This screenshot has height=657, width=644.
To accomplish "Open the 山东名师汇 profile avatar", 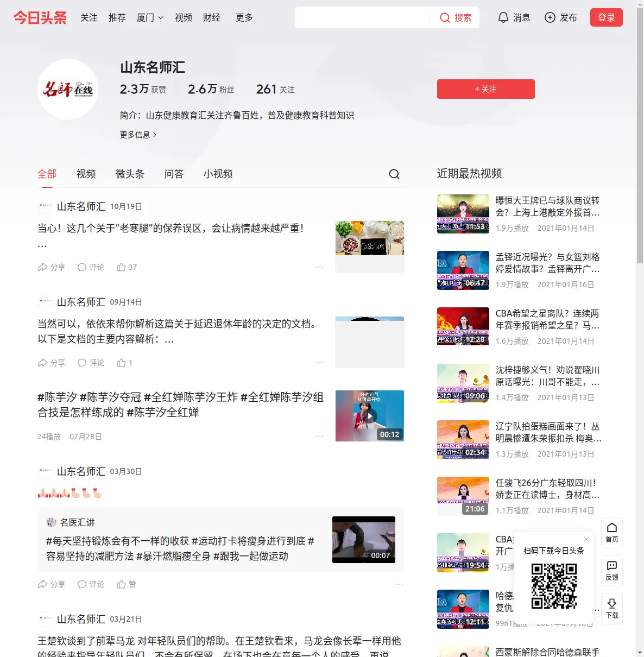I will point(68,89).
